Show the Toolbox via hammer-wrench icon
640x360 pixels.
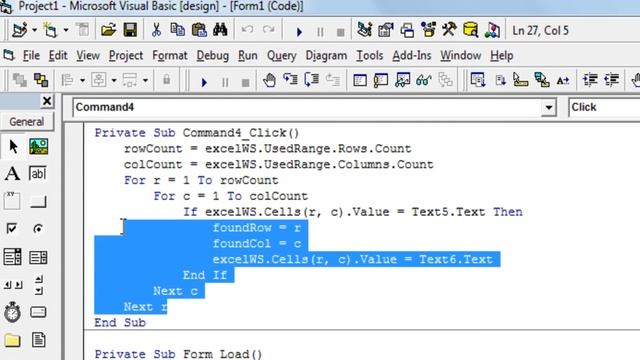[x=449, y=30]
